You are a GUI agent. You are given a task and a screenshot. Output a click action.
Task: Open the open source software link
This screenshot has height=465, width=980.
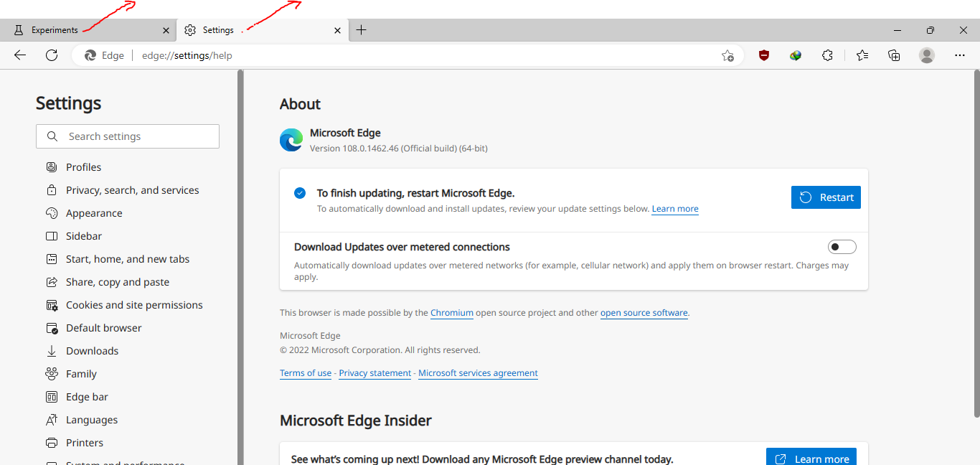click(x=644, y=313)
